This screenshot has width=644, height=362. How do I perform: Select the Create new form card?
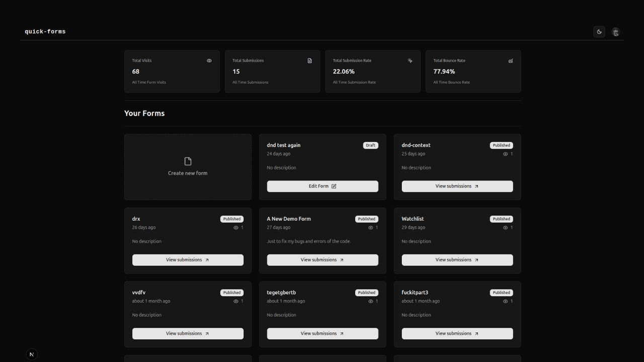(x=188, y=166)
